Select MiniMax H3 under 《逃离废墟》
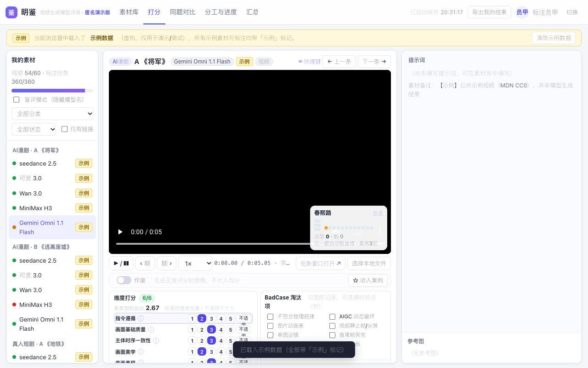 click(52, 305)
